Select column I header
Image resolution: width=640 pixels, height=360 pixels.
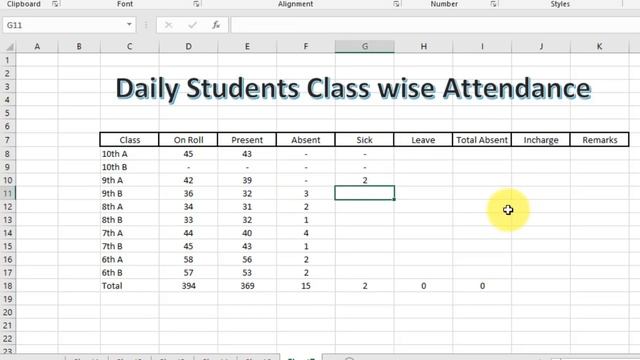[x=482, y=47]
